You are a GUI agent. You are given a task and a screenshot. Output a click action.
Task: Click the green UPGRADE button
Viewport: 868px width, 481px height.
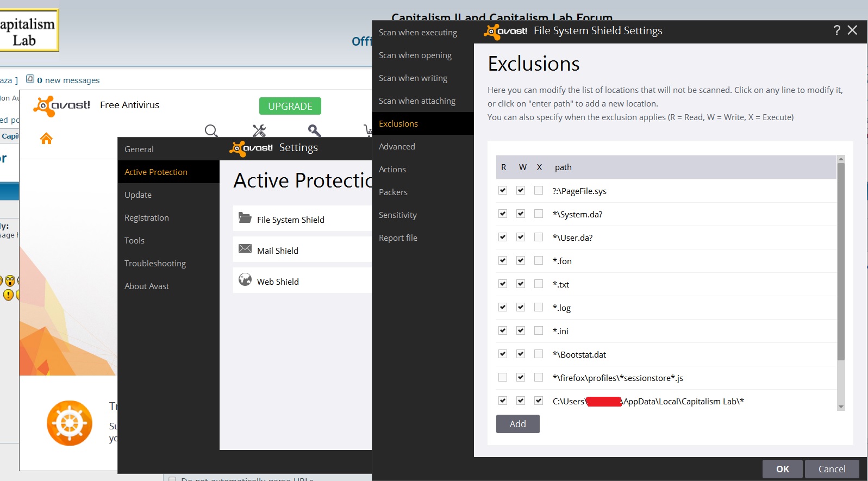pyautogui.click(x=290, y=106)
